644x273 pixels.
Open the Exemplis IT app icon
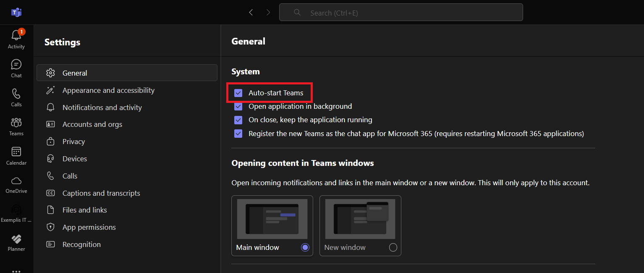[16, 210]
